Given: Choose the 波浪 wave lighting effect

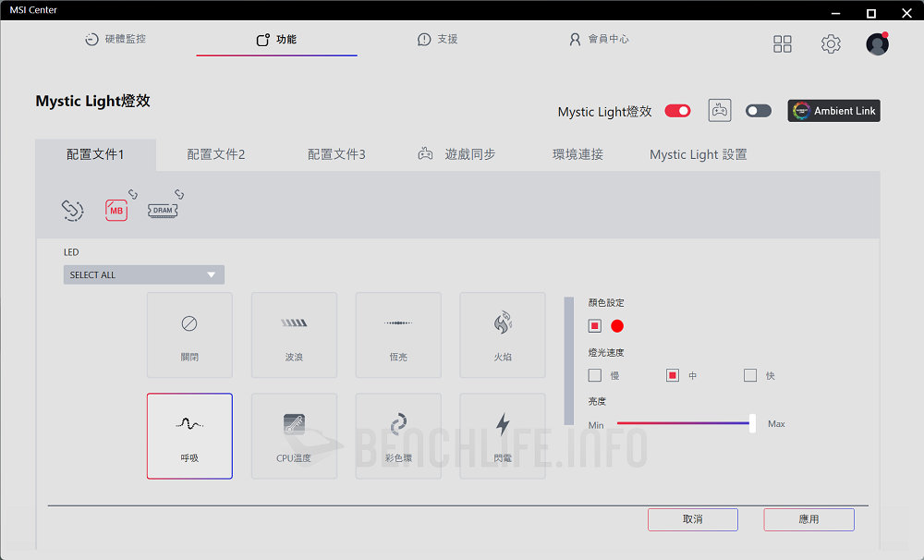Looking at the screenshot, I should (294, 335).
